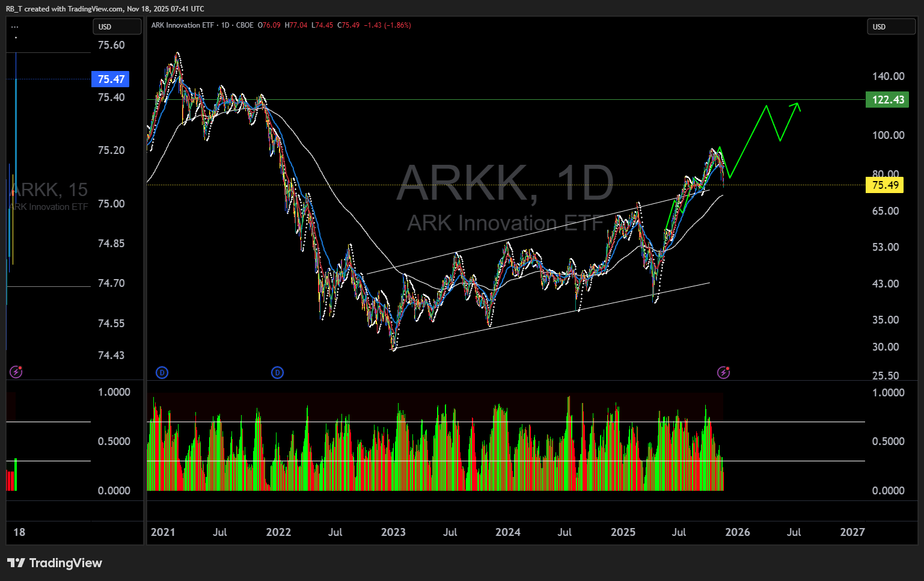Click the change value −1.43 (−1.86%)
The height and width of the screenshot is (581, 924).
[x=388, y=25]
